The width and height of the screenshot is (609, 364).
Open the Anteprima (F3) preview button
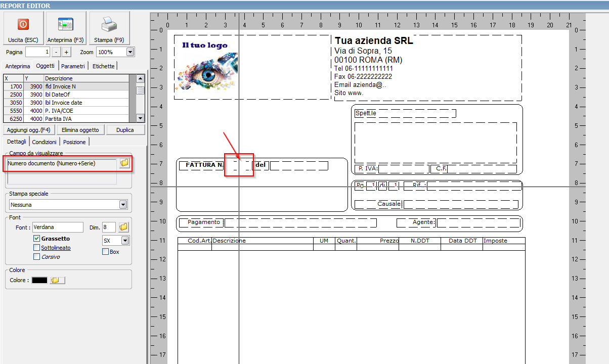coord(66,28)
